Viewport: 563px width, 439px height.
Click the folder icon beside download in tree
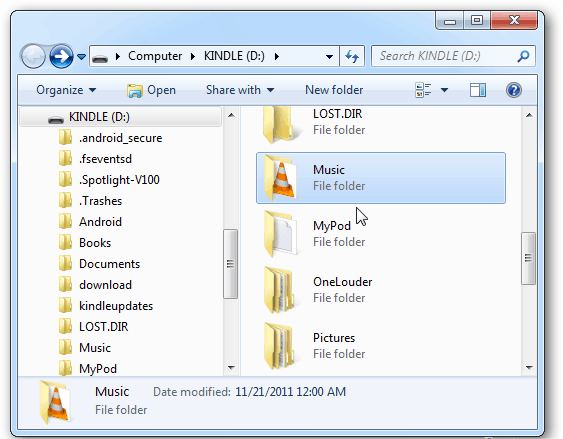click(65, 284)
